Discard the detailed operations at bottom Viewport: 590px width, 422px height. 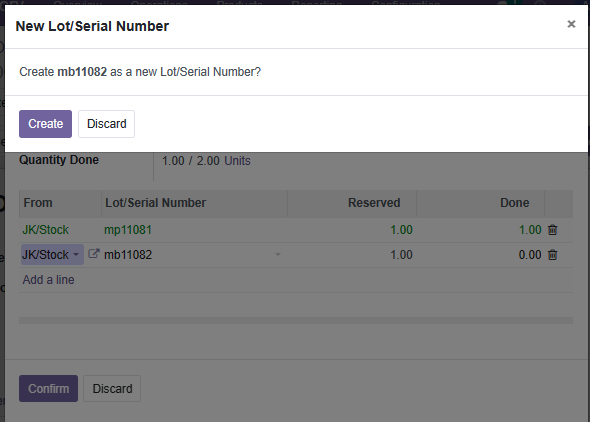point(112,388)
